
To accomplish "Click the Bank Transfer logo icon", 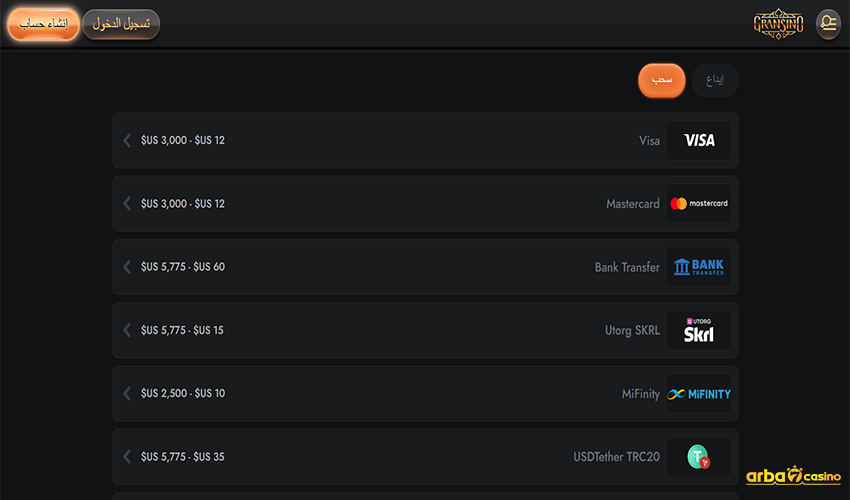I will pyautogui.click(x=699, y=267).
